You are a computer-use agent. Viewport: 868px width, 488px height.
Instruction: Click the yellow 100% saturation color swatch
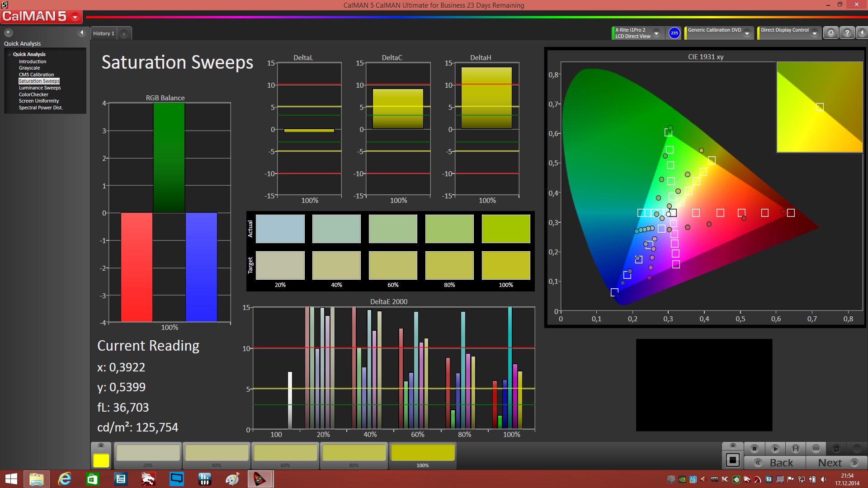(x=424, y=455)
